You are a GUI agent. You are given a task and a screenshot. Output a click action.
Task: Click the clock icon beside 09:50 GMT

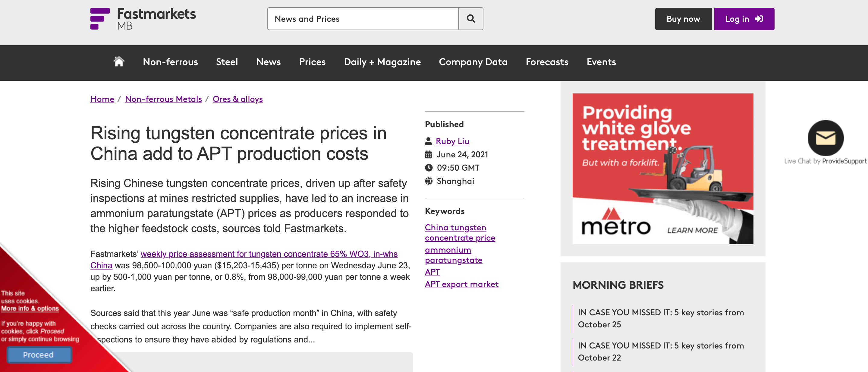coord(428,168)
